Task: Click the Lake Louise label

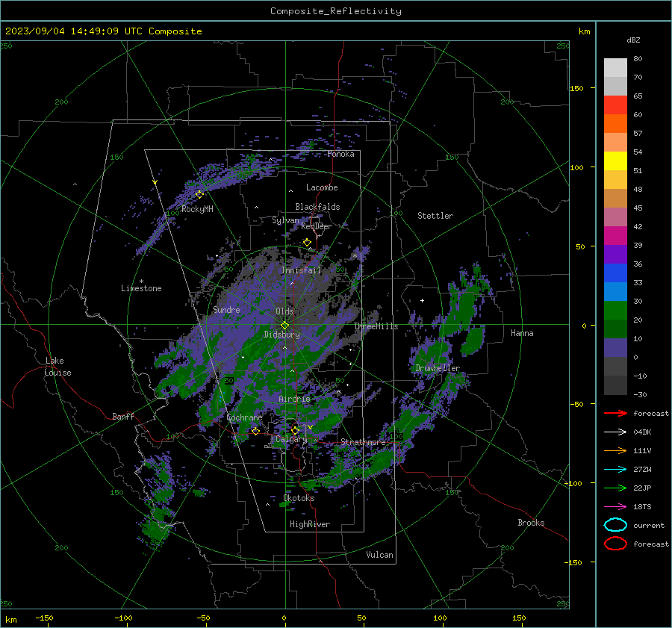Action: coord(57,367)
